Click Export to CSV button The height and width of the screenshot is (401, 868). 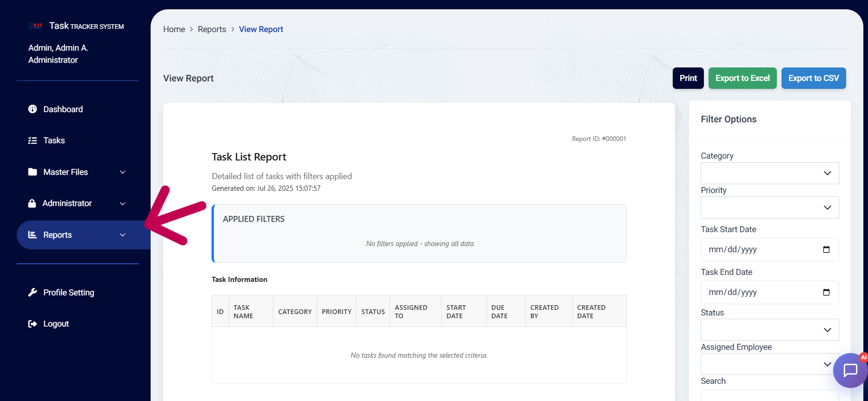813,78
